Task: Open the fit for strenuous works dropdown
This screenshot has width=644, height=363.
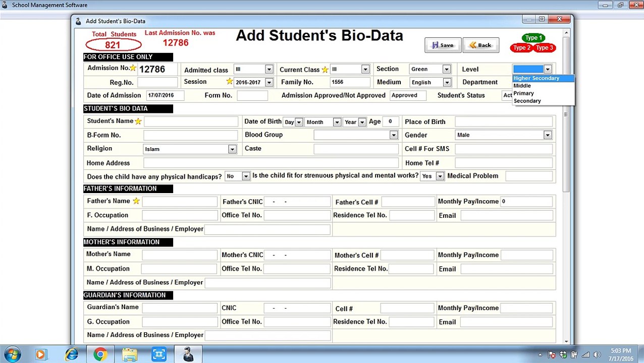Action: click(x=440, y=176)
